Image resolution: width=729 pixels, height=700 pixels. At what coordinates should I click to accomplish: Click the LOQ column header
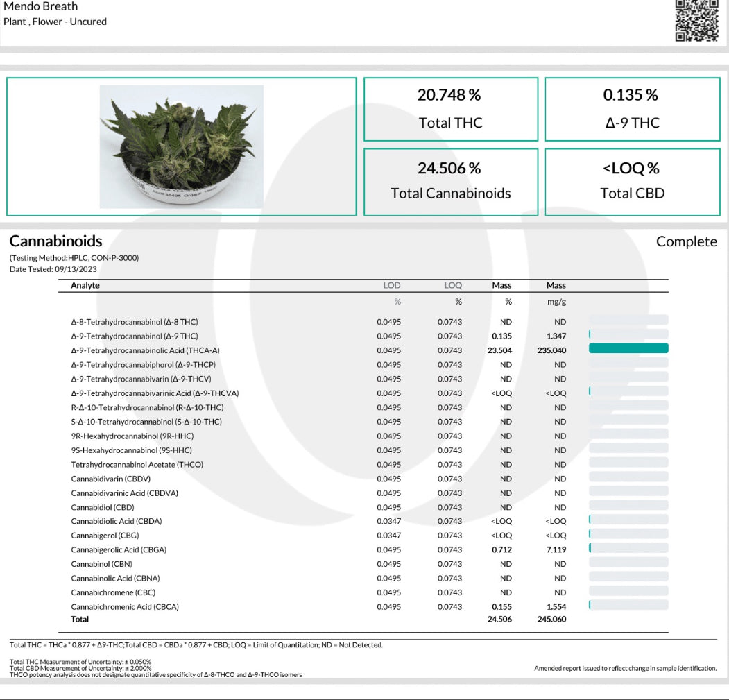453,285
